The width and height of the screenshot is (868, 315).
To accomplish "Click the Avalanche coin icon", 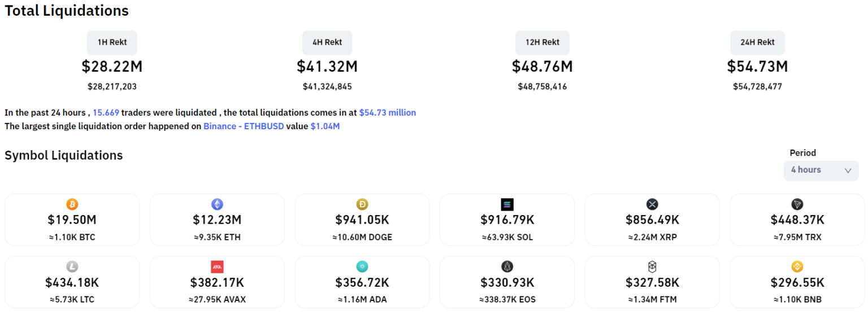I will 217,266.
